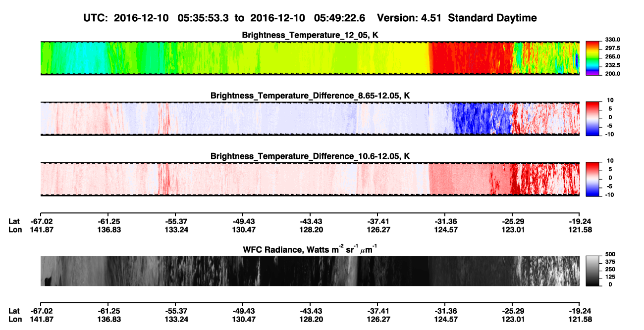Click the Brightness_Temperature_12_05 image strip

[310, 58]
